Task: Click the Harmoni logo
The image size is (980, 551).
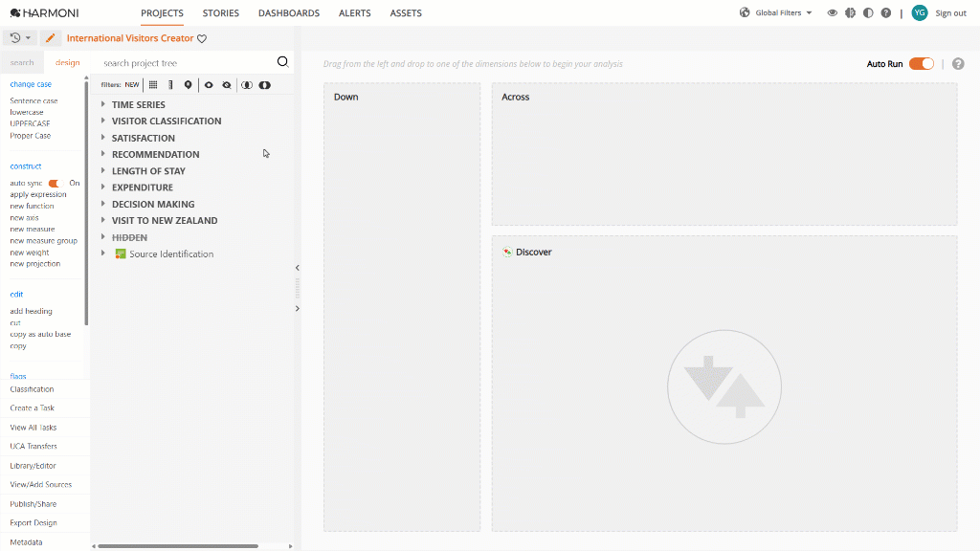Action: tap(44, 13)
